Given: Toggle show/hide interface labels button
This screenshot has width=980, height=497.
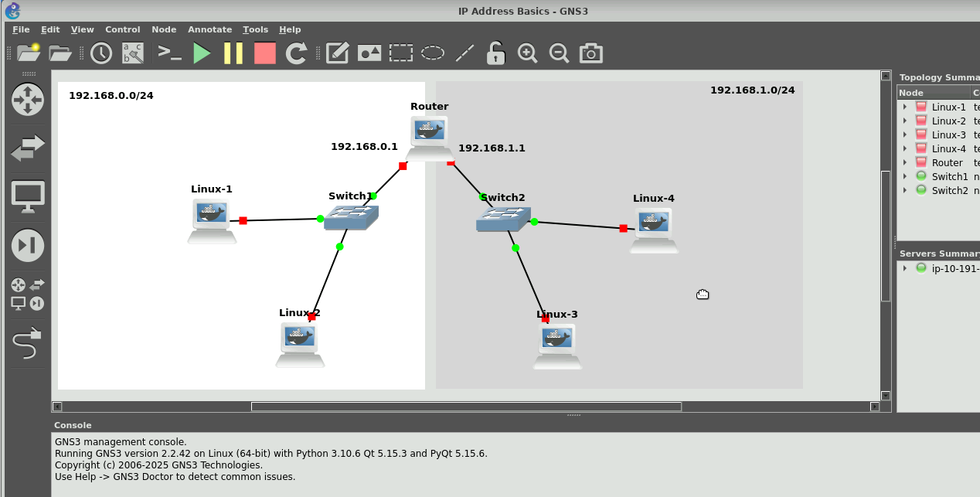Looking at the screenshot, I should 133,53.
